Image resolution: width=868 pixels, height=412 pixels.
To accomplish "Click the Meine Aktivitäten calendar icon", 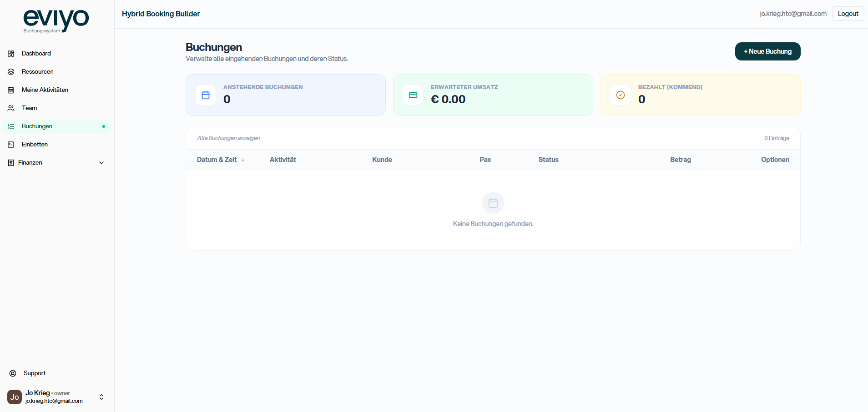I will (10, 90).
